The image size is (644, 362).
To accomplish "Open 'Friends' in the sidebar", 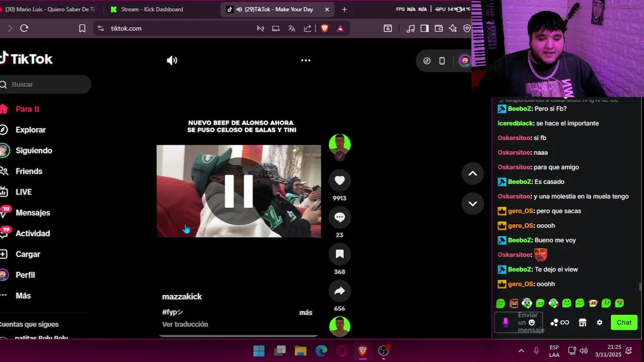I will (x=29, y=171).
